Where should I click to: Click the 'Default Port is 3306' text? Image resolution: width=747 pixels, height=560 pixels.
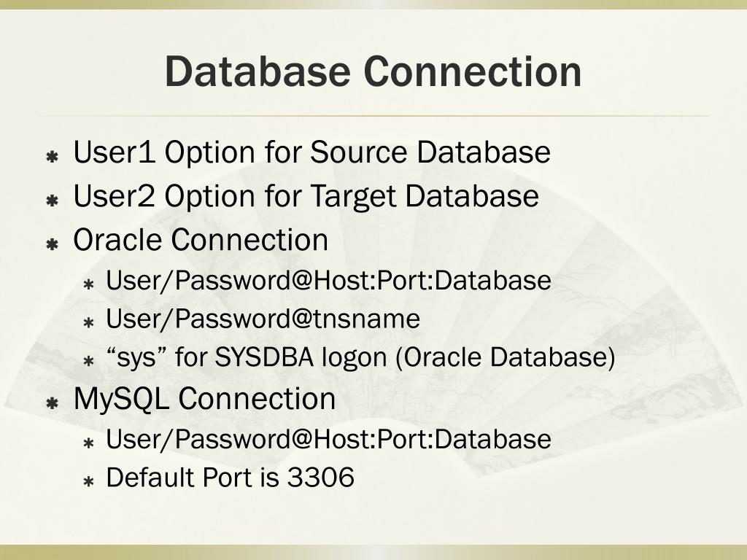(230, 477)
